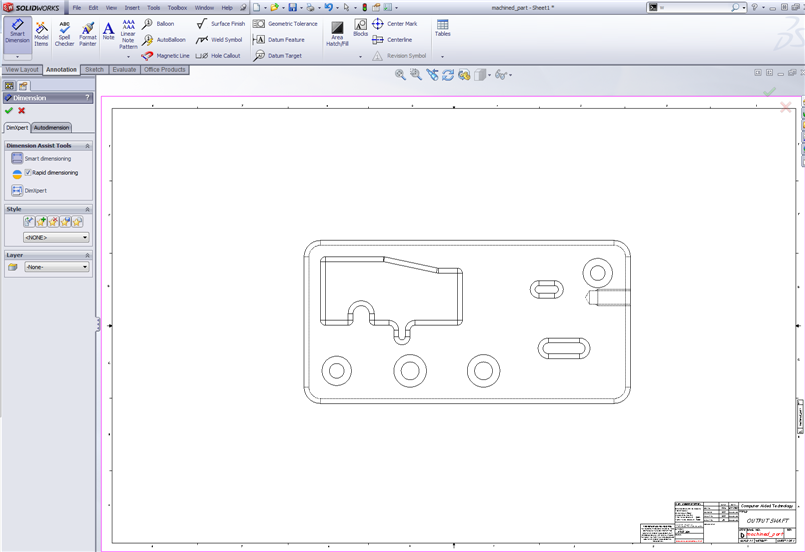Open the Model Items tool
This screenshot has width=805, height=552.
tap(41, 34)
